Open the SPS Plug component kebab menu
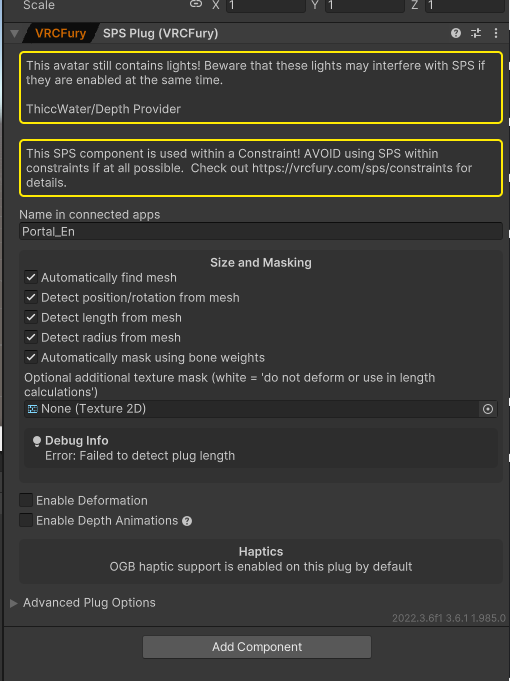510x681 pixels. tap(496, 33)
